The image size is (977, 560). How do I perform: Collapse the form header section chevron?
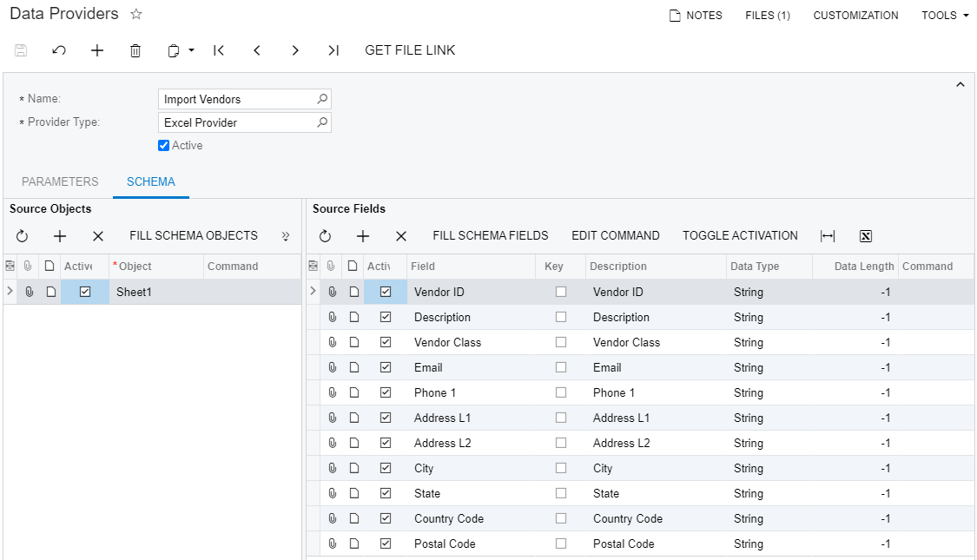[960, 84]
